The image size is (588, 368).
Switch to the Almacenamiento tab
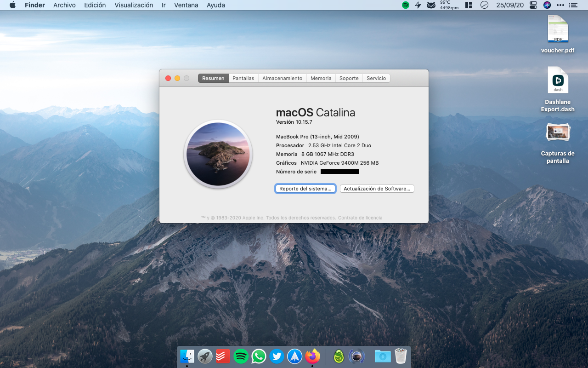click(283, 78)
